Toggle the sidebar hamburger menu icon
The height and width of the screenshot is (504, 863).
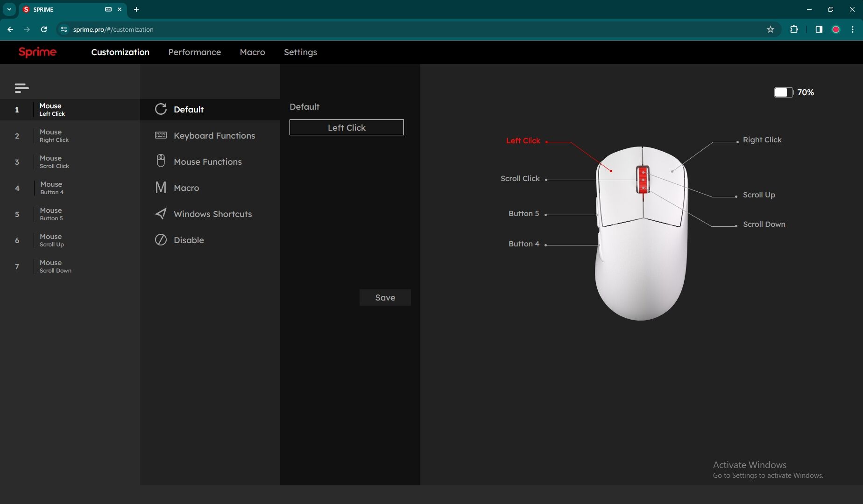click(21, 88)
